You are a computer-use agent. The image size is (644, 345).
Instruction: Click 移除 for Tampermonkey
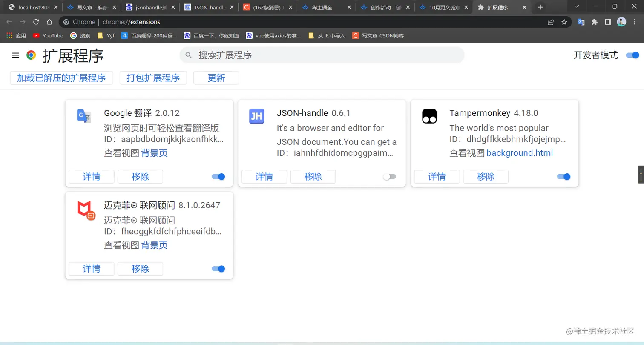point(486,177)
